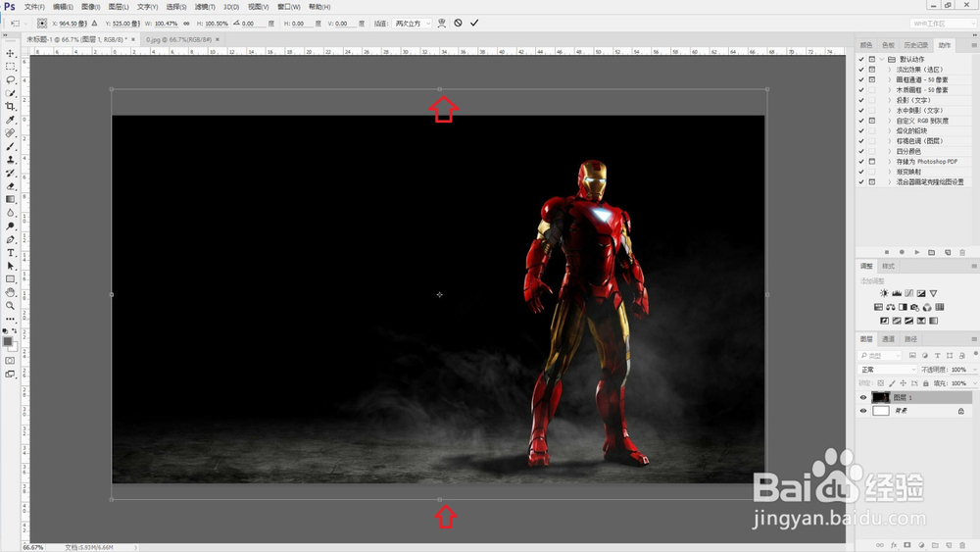The width and height of the screenshot is (980, 552).
Task: Cancel the transform operation
Action: click(458, 24)
